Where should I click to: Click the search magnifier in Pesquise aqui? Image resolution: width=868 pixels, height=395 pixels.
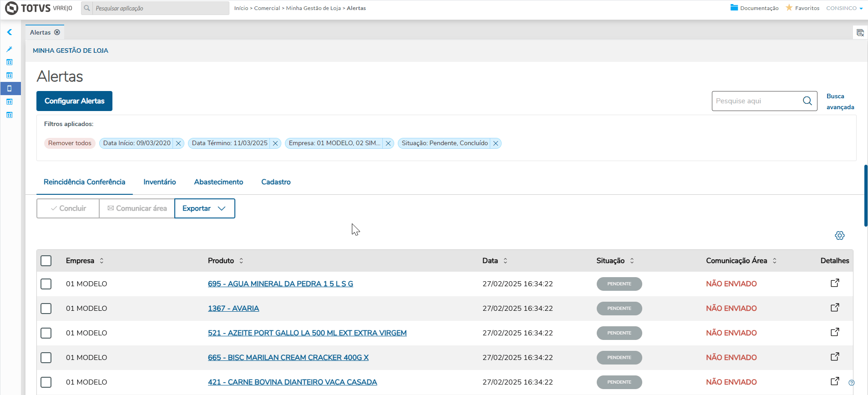(807, 101)
